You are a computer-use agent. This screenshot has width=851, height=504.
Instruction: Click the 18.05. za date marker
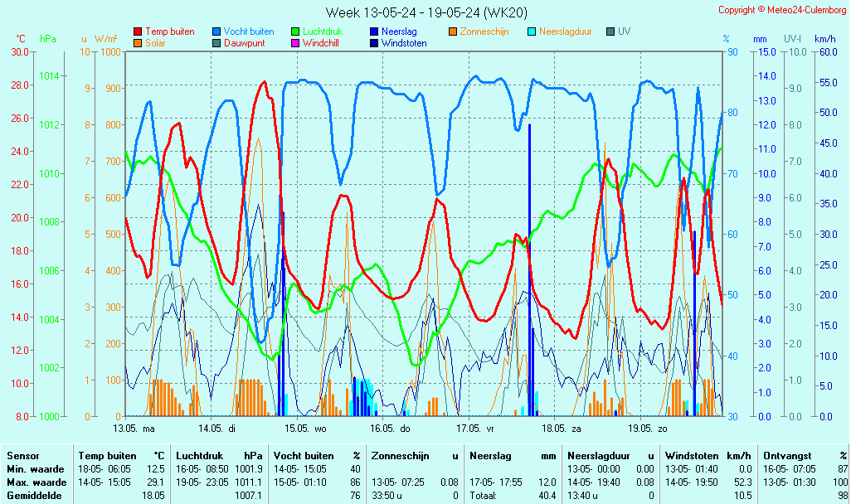562,429
